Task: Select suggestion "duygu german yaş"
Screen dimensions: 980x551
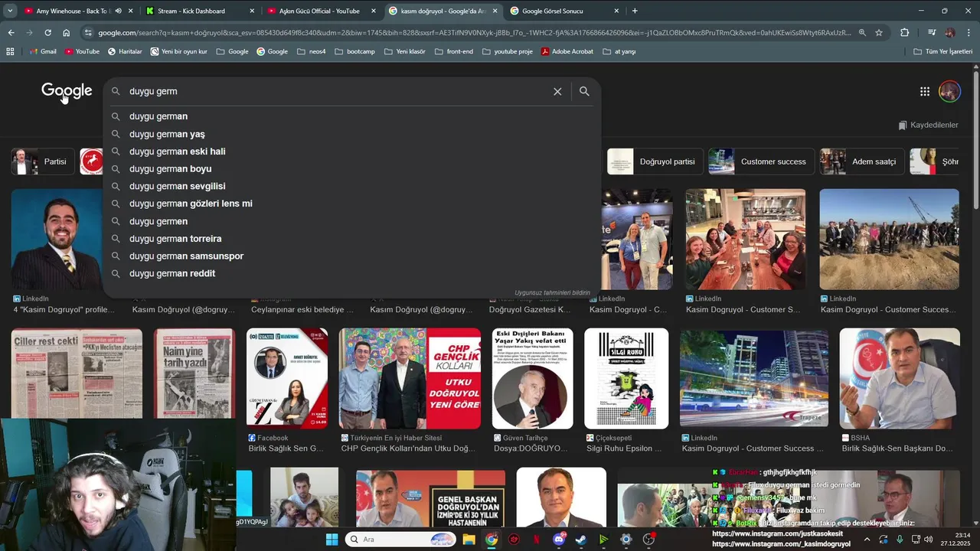Action: [352, 134]
